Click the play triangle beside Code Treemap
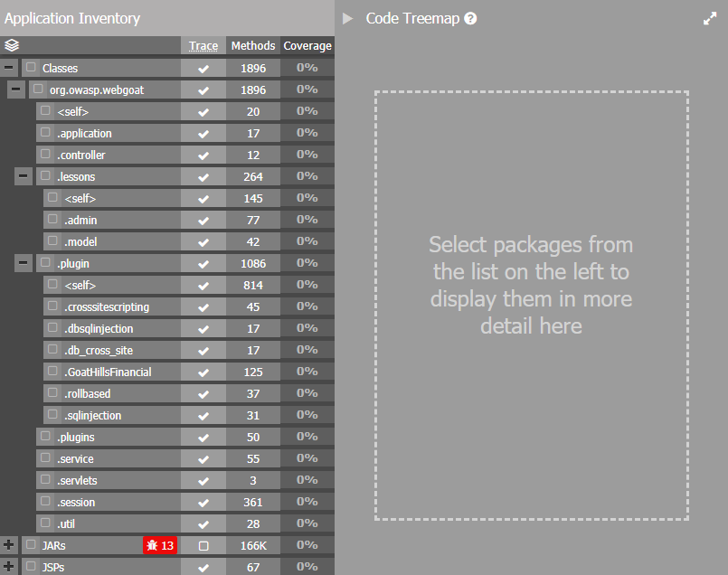This screenshot has height=575, width=728. click(348, 19)
